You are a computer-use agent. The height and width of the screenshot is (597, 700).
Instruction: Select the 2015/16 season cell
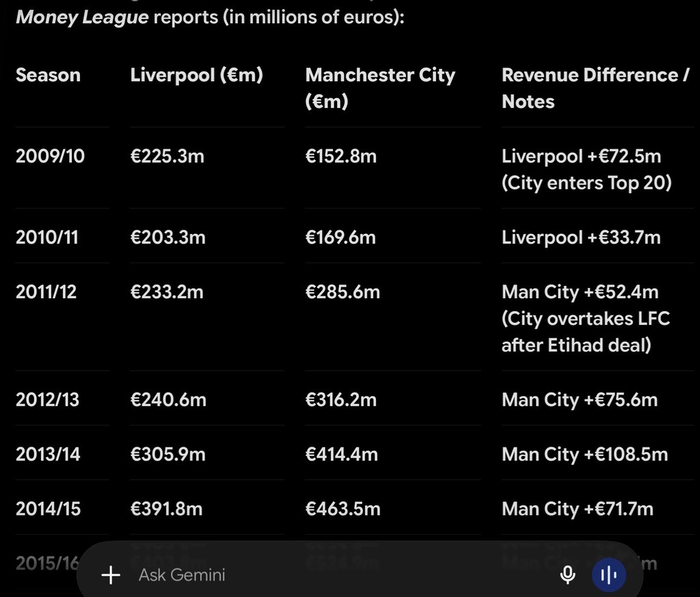pyautogui.click(x=47, y=563)
